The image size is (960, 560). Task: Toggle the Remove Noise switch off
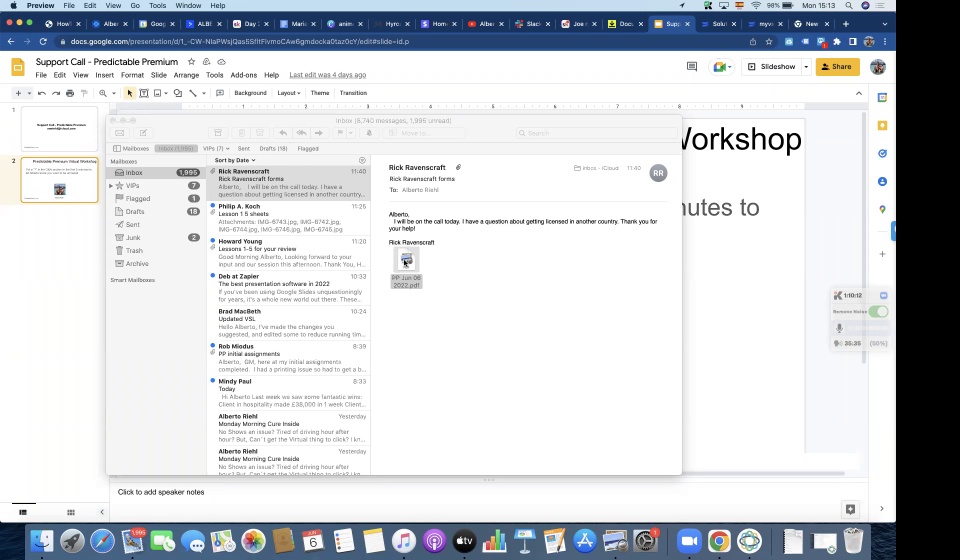point(878,312)
